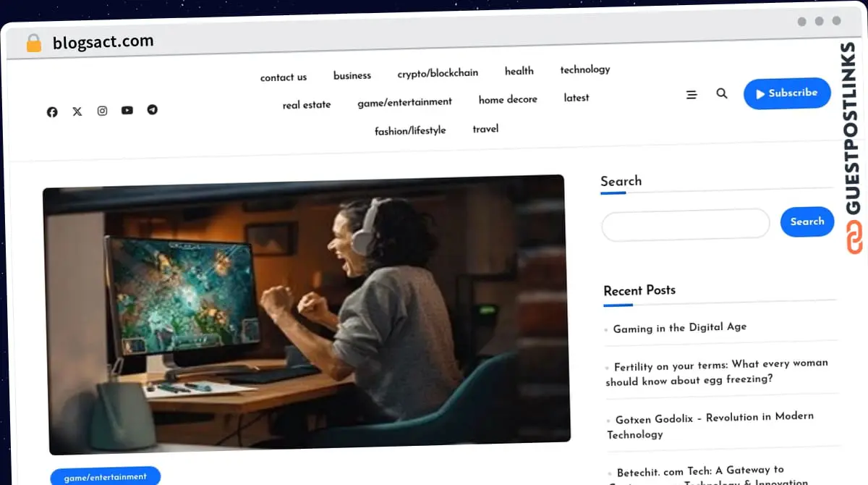Open the YouTube social icon
Image resolution: width=868 pixels, height=485 pixels.
click(x=127, y=110)
